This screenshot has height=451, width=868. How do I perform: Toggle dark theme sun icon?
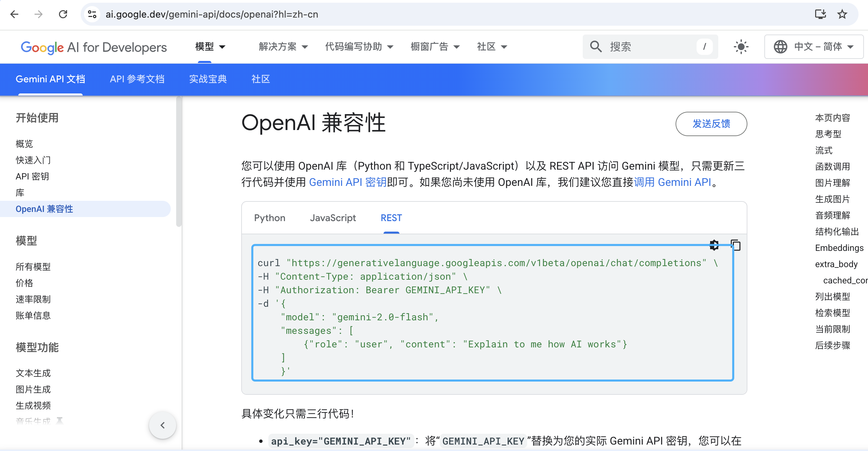click(x=741, y=47)
